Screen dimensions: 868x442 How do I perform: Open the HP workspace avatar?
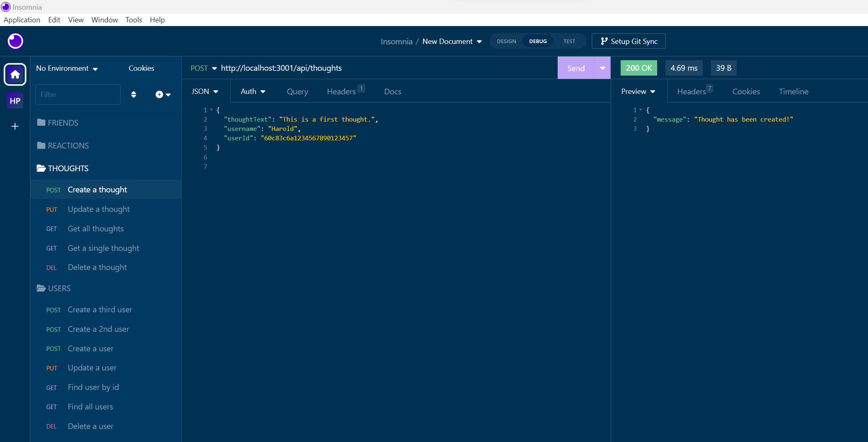point(15,100)
